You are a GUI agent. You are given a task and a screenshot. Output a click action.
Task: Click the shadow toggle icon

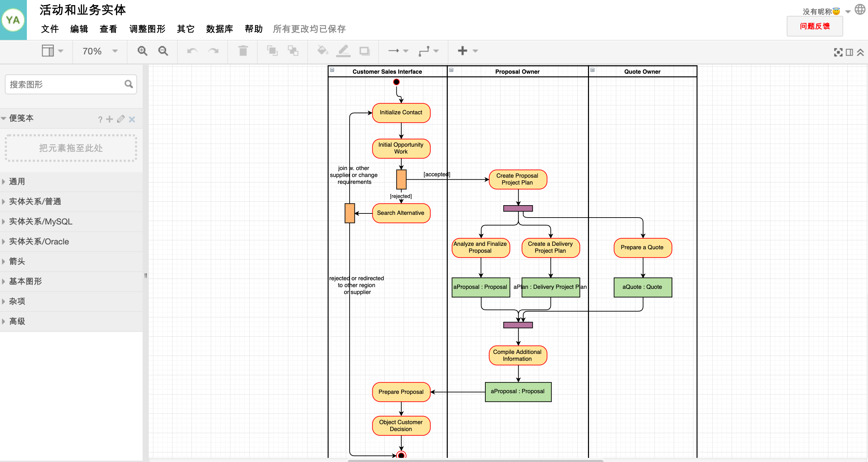click(364, 51)
